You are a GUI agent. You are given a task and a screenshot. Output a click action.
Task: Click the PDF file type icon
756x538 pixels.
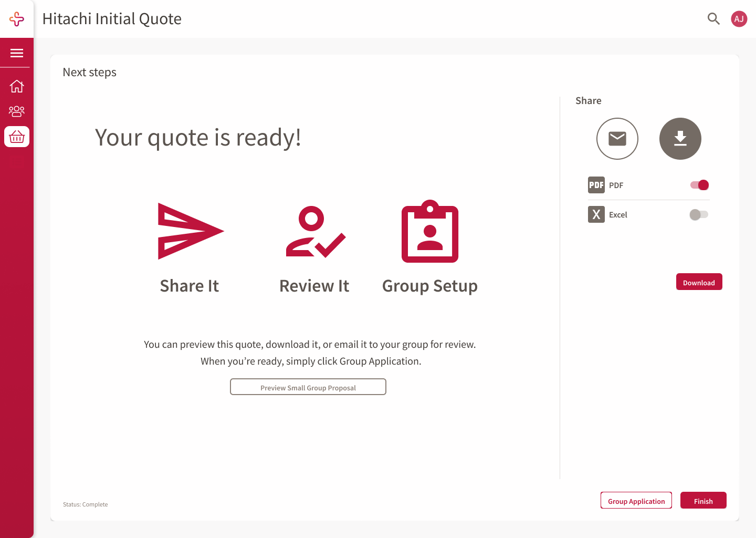pyautogui.click(x=596, y=185)
